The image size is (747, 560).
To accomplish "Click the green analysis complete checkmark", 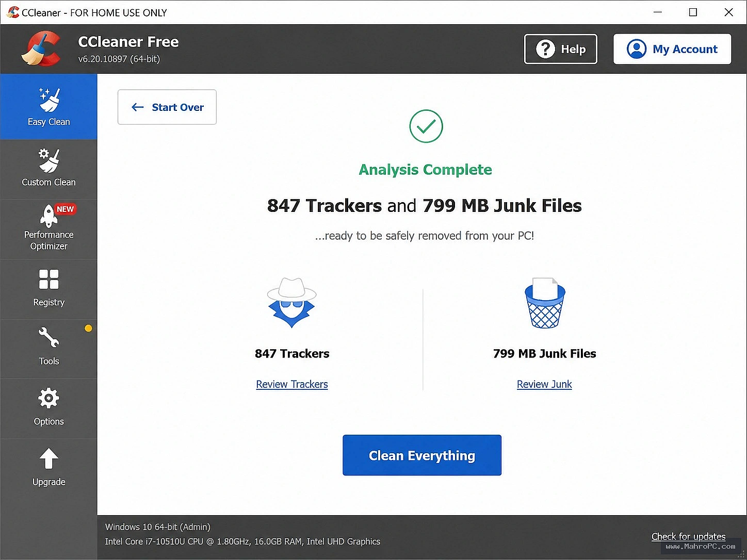I will pyautogui.click(x=426, y=126).
